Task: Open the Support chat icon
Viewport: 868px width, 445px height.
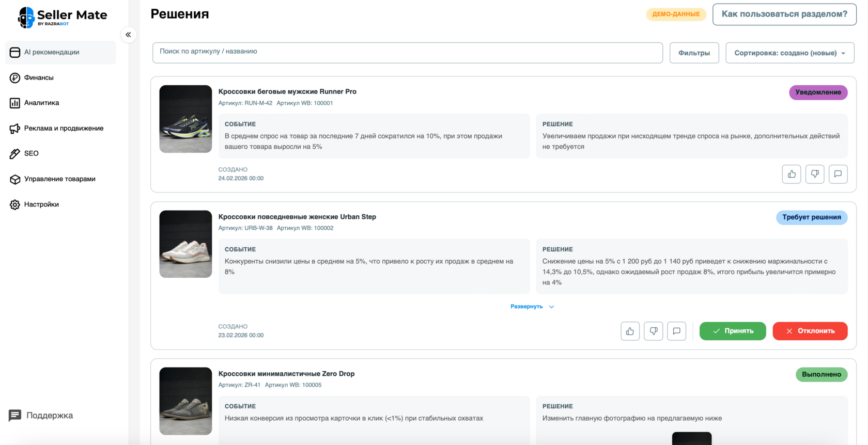Action: click(x=16, y=416)
